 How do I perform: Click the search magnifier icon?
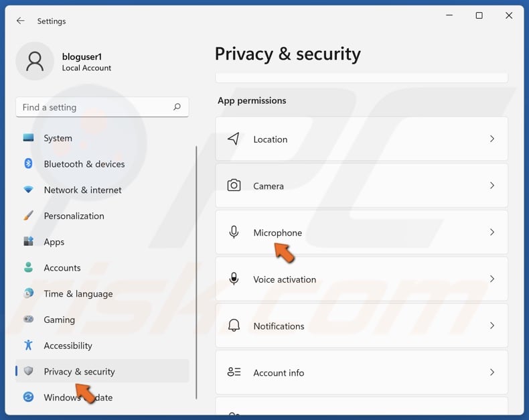pos(177,107)
